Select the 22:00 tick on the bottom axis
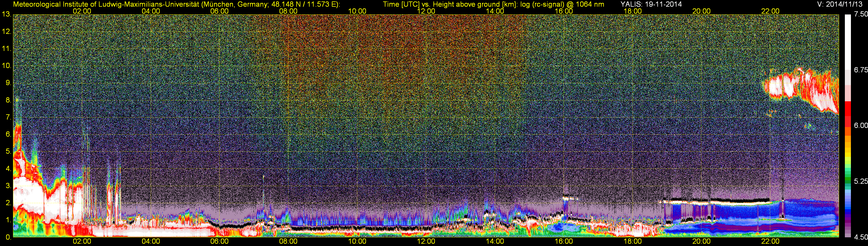Screen dimensions: 868x246 point(770,241)
